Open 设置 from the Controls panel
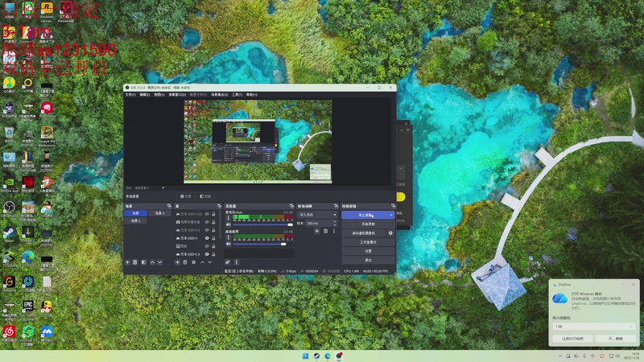The image size is (644, 362). coord(368,251)
